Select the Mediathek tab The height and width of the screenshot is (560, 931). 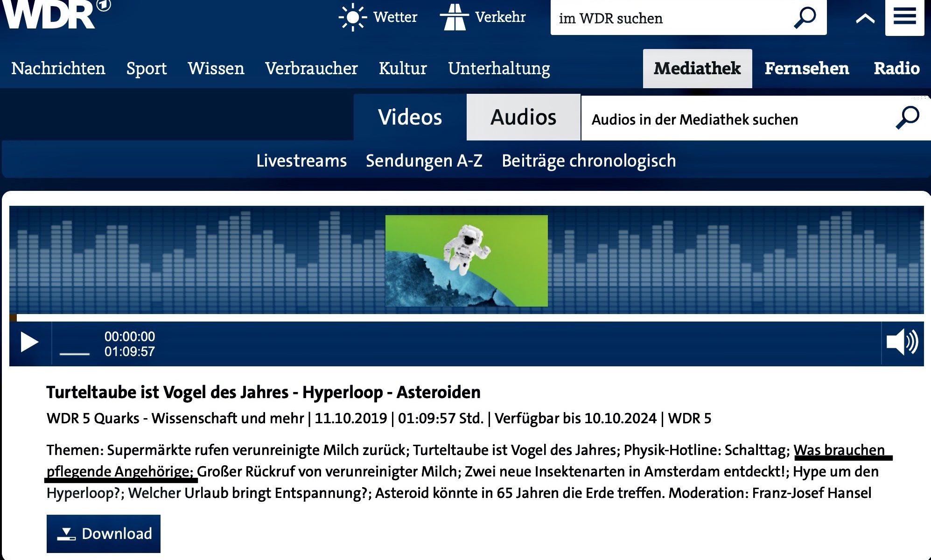click(x=697, y=69)
